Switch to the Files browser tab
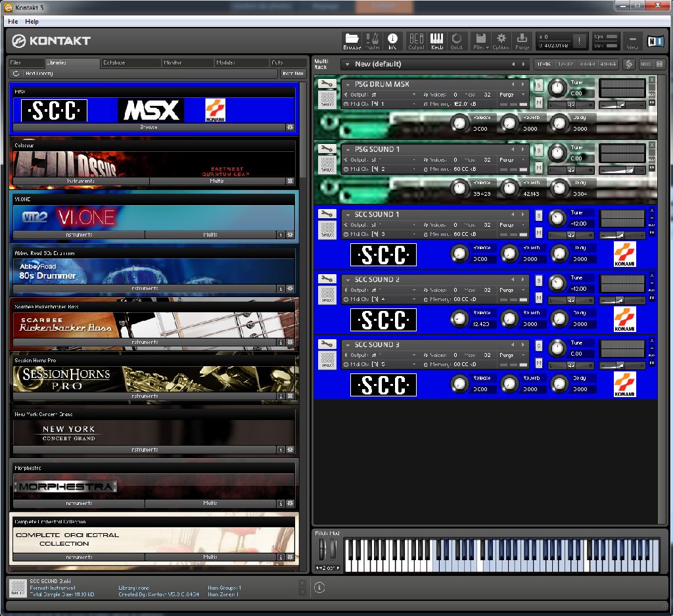This screenshot has width=673, height=616. point(26,62)
